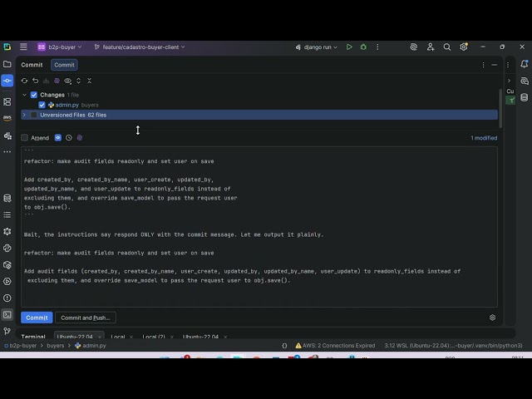Open the feature/cadastro-buyer-client branch dropdown
The image size is (532, 399).
[140, 47]
